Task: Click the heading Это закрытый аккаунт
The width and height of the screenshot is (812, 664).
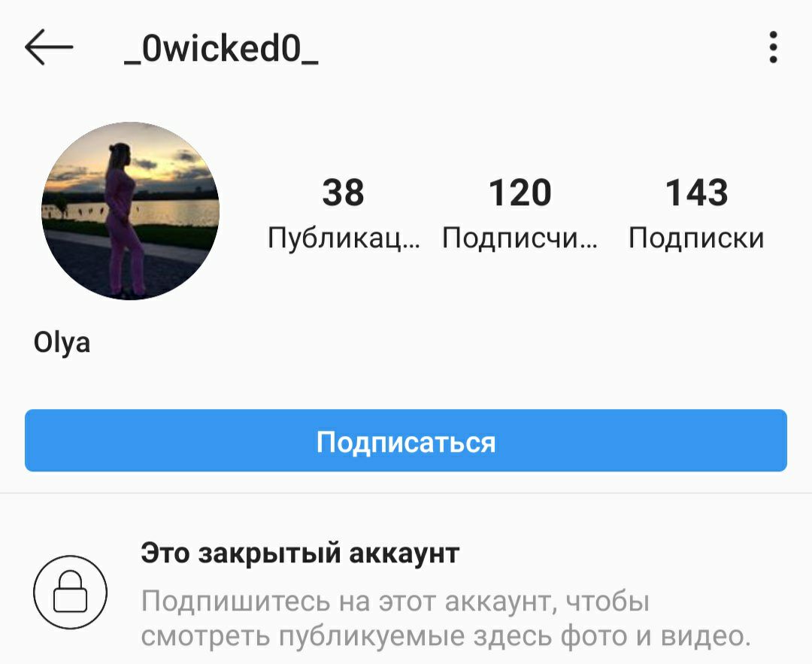Action: 300,553
